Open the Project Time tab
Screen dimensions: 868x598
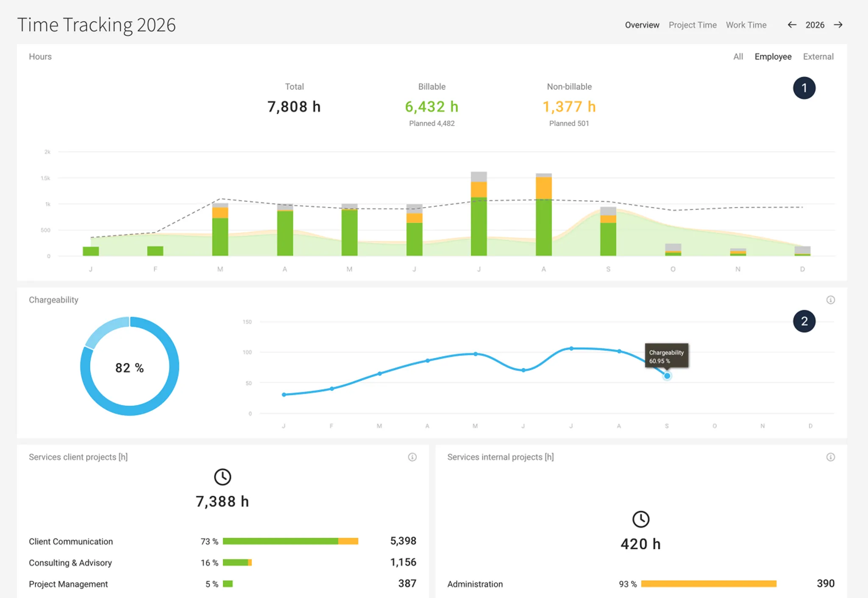[693, 25]
